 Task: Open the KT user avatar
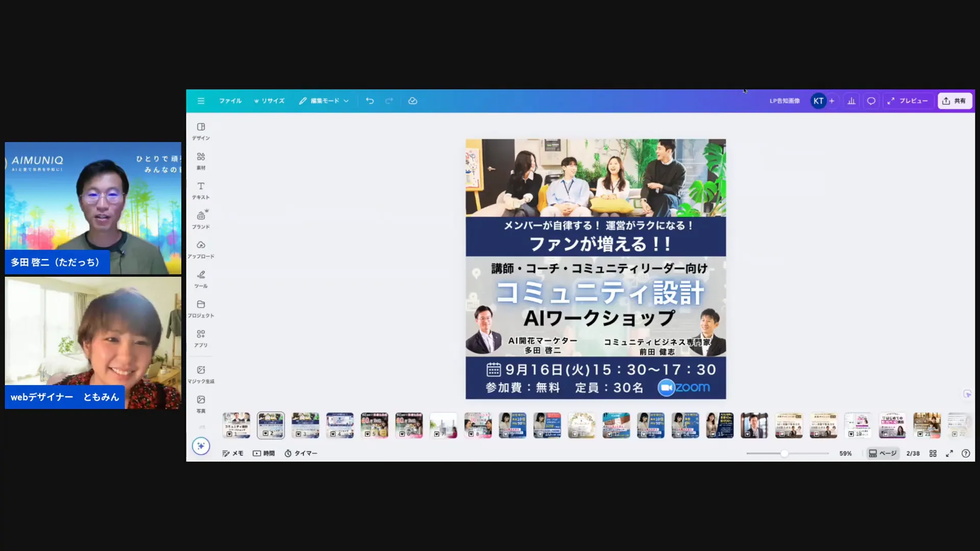click(818, 101)
